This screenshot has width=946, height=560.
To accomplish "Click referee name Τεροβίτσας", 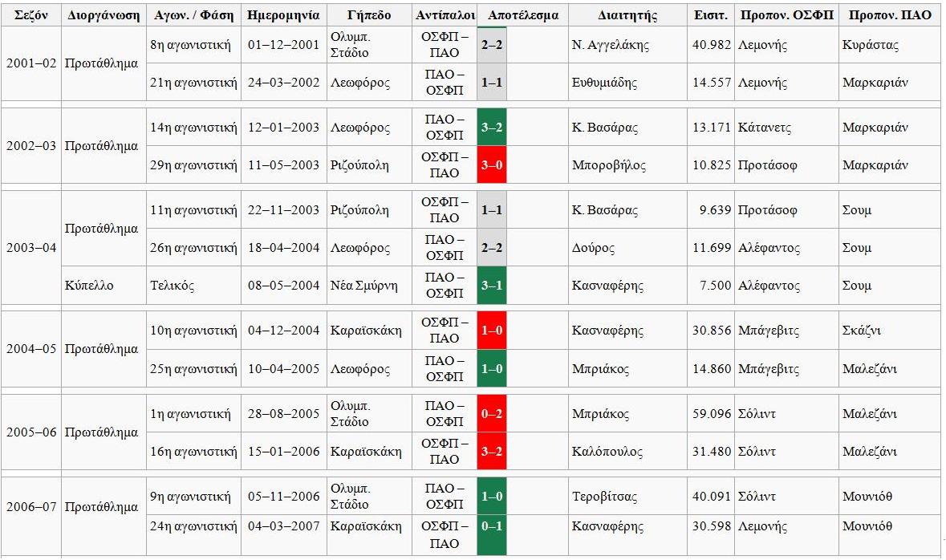I will pos(606,497).
